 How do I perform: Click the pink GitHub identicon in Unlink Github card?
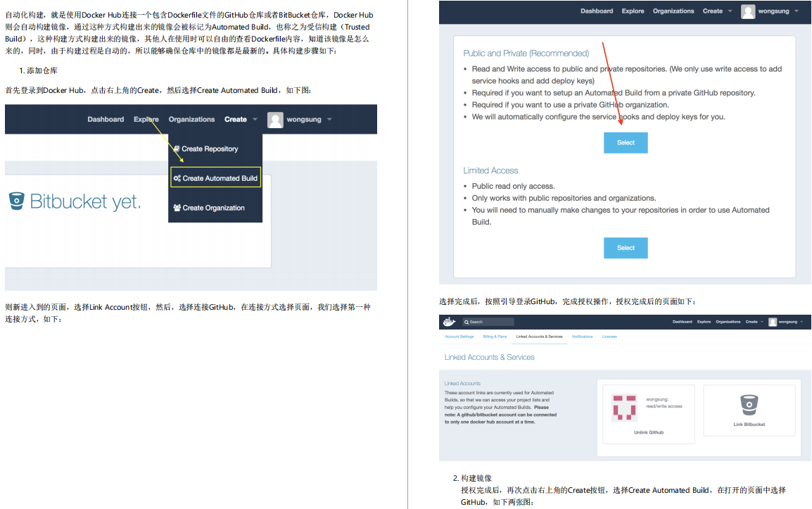tap(624, 407)
